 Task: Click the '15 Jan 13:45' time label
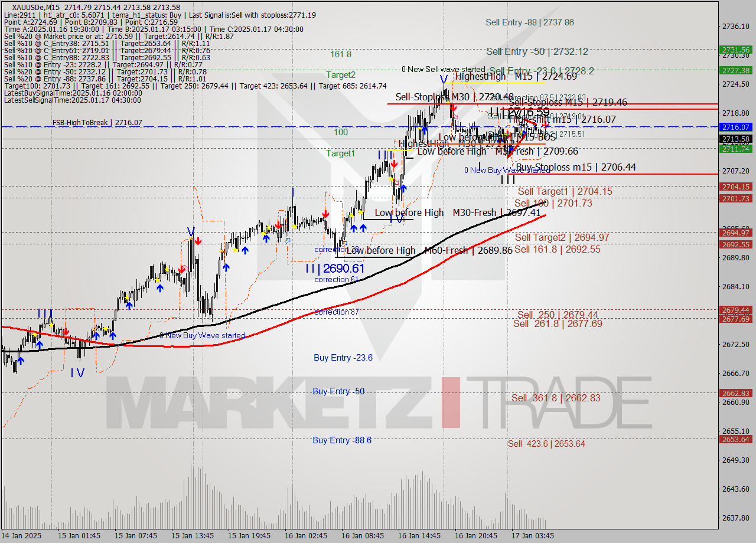click(193, 536)
